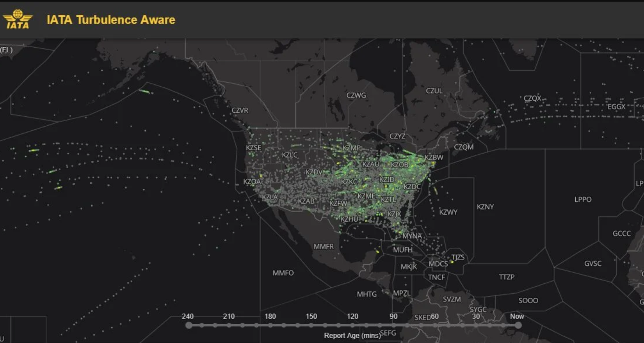
Task: Pick the 150-minute report age tick
Action: [x=311, y=325]
